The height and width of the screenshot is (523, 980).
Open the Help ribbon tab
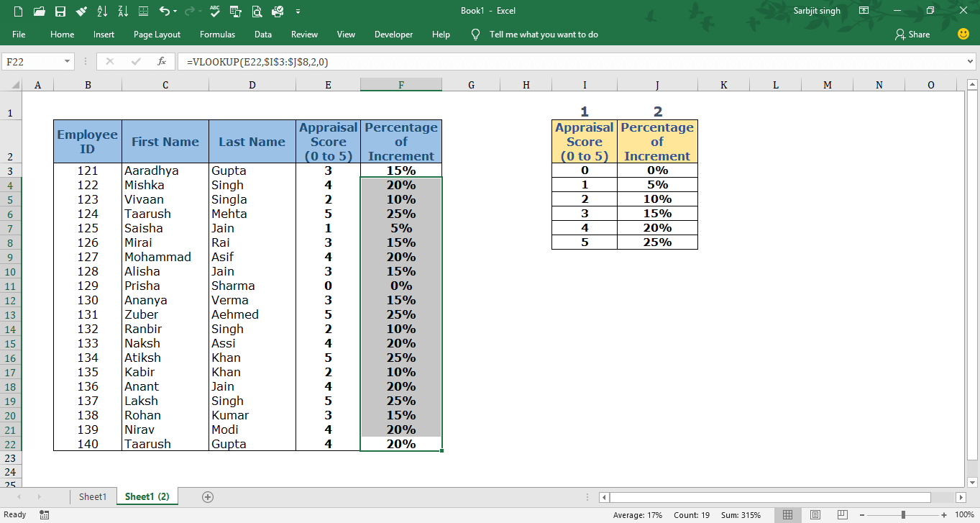pyautogui.click(x=441, y=35)
